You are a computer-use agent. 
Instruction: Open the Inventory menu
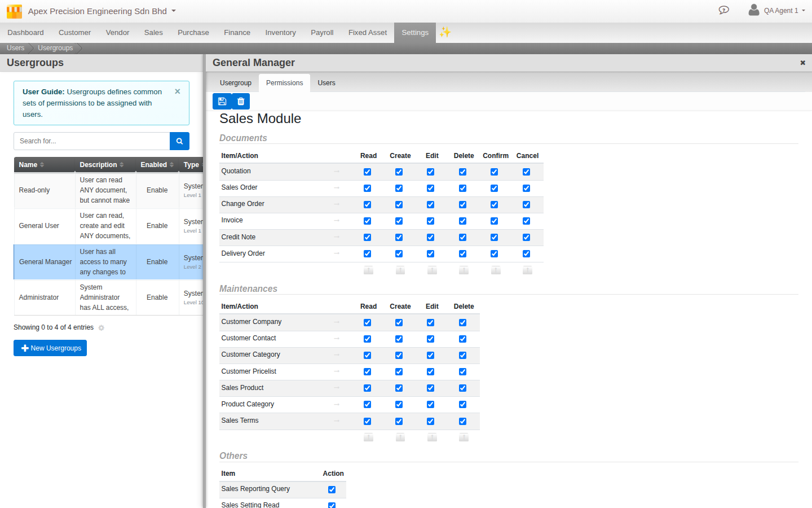click(280, 33)
